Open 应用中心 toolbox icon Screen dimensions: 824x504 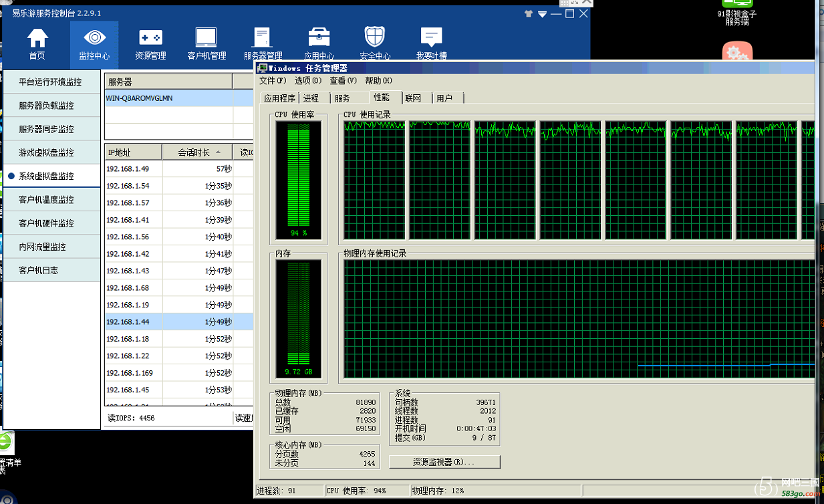point(319,38)
